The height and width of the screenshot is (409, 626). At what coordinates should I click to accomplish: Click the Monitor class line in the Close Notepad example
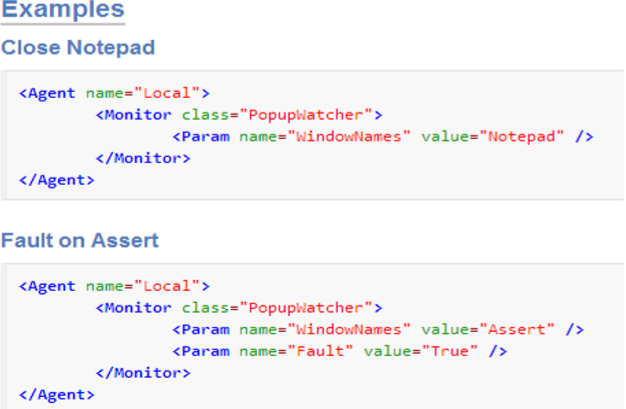tap(239, 115)
